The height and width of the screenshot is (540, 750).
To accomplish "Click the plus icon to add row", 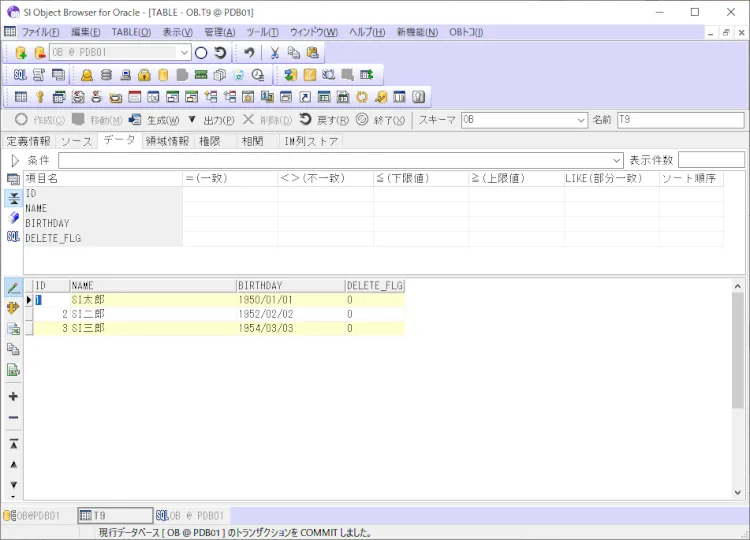I will tap(13, 396).
